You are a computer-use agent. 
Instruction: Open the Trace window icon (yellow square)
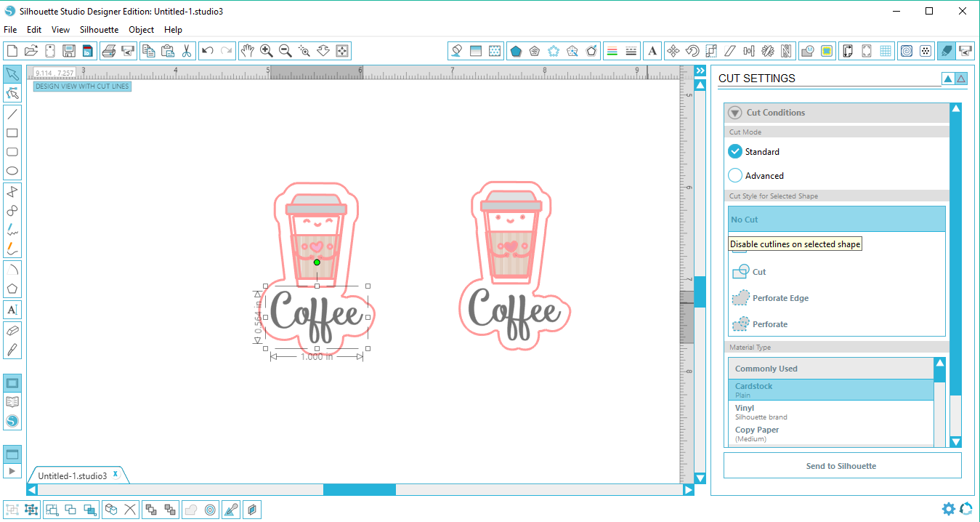click(x=827, y=51)
